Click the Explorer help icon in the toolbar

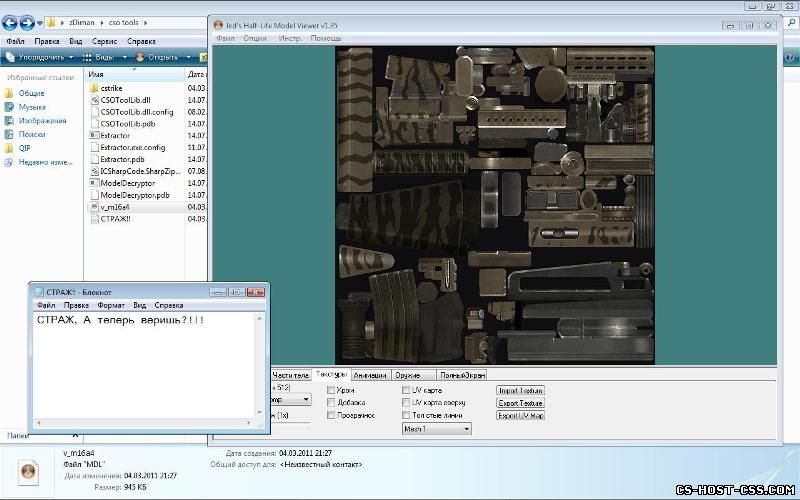point(789,58)
